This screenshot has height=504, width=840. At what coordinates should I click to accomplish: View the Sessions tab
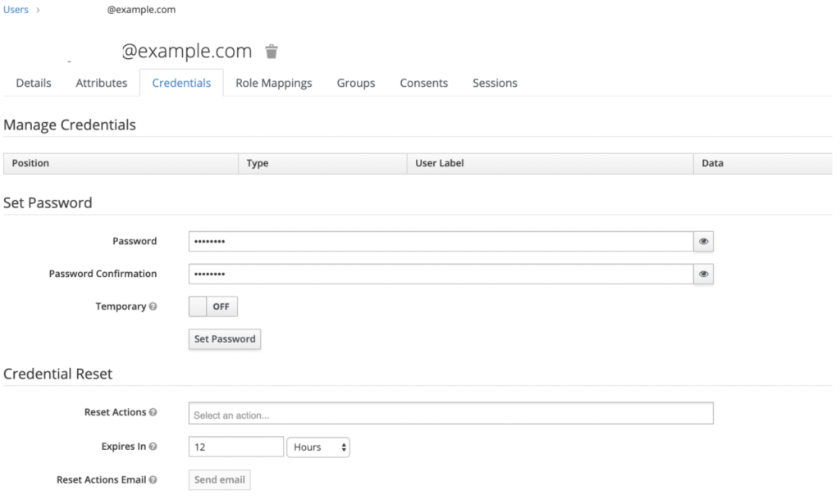point(495,83)
